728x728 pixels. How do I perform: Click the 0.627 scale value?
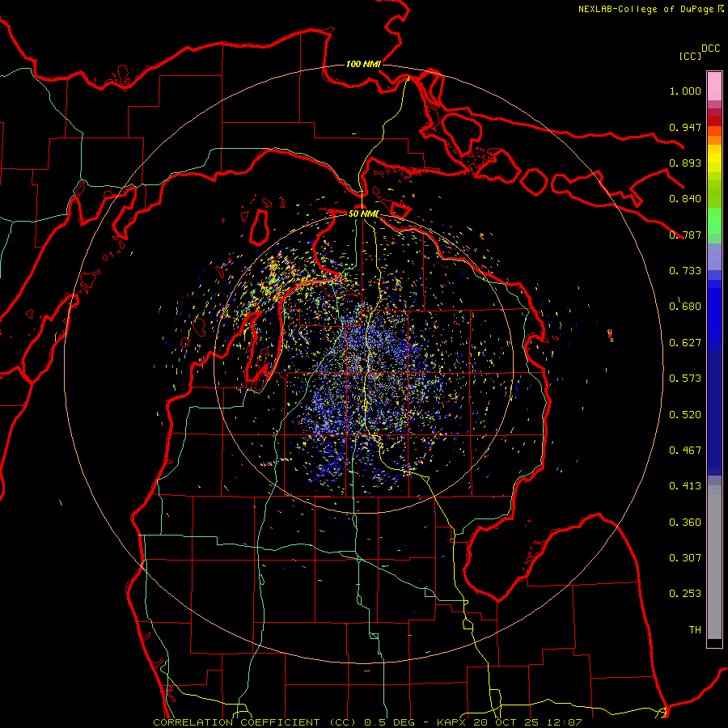pyautogui.click(x=685, y=343)
